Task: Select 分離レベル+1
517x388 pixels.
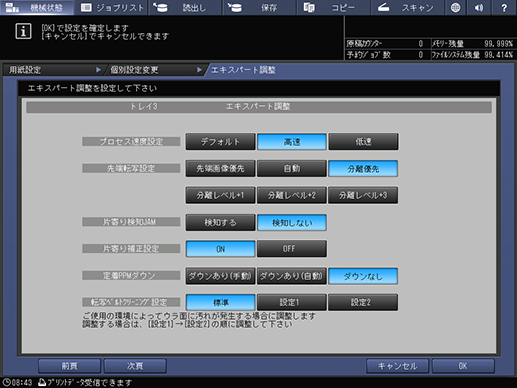Action: click(220, 195)
